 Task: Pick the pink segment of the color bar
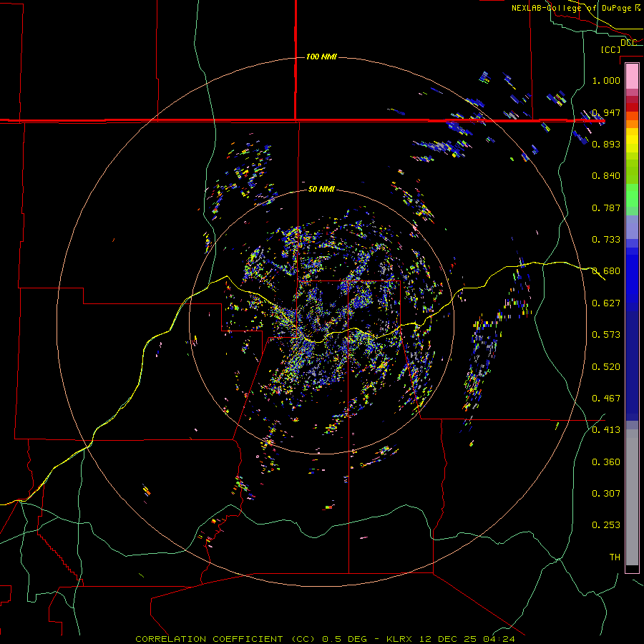[x=632, y=77]
